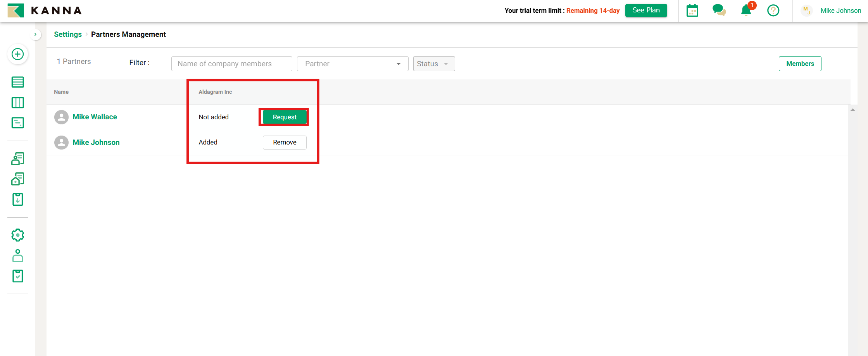Click the Members button
The image size is (868, 356).
point(800,64)
